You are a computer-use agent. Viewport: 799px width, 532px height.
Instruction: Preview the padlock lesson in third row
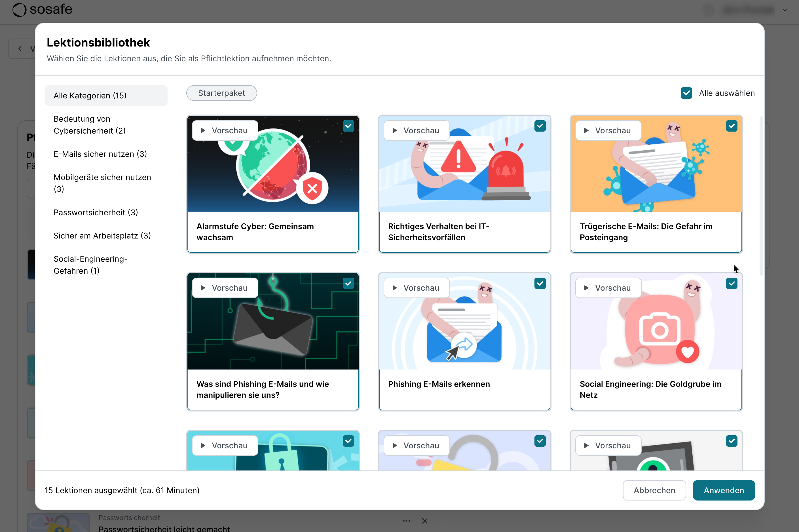[225, 446]
